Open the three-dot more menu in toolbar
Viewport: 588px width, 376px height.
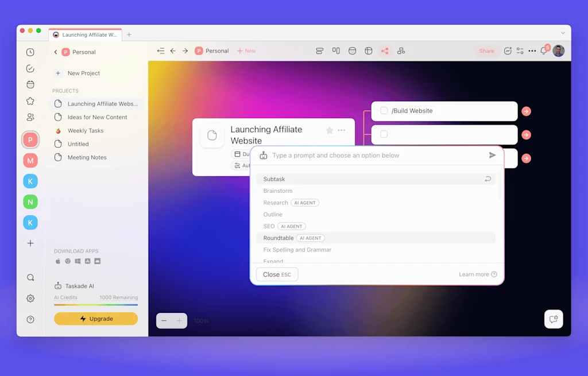[x=532, y=51]
